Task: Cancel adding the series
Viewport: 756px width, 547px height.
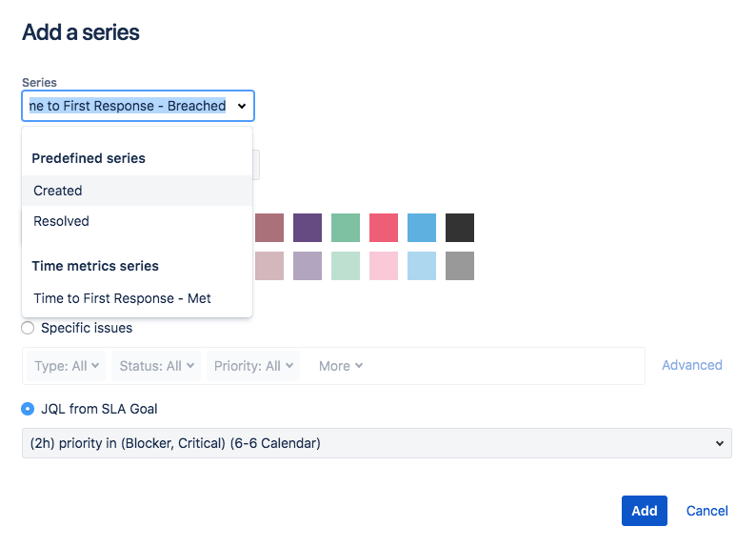Action: point(706,511)
